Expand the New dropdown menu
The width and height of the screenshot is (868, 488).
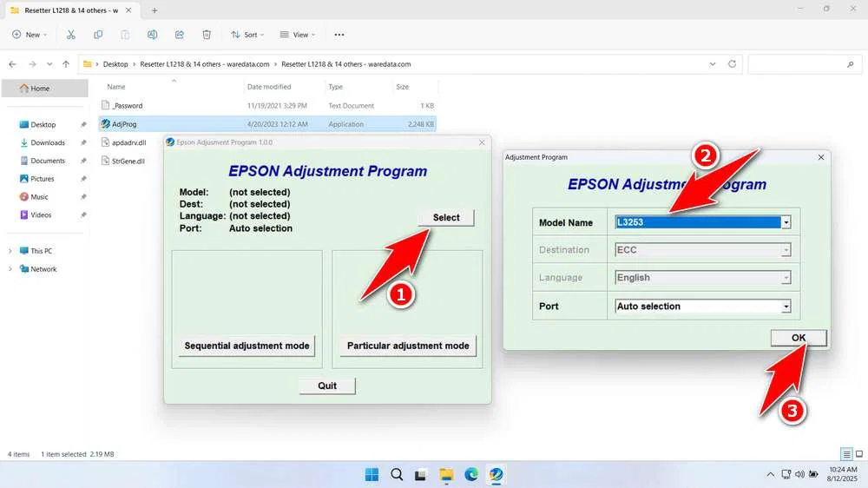30,35
